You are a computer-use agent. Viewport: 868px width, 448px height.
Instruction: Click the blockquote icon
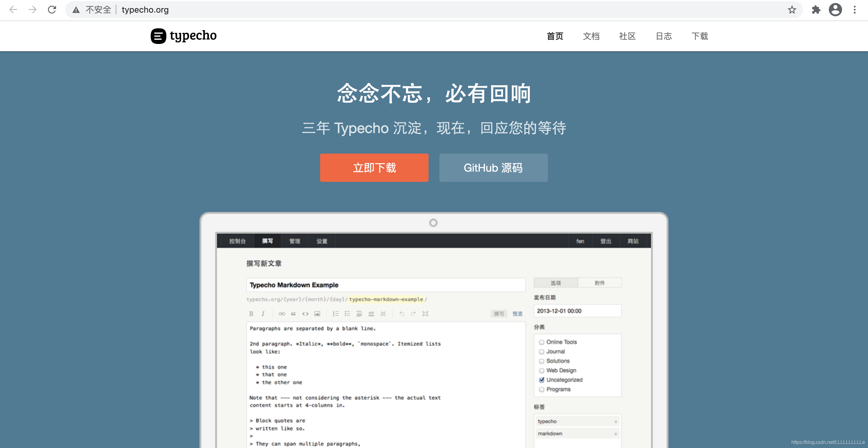tap(293, 314)
